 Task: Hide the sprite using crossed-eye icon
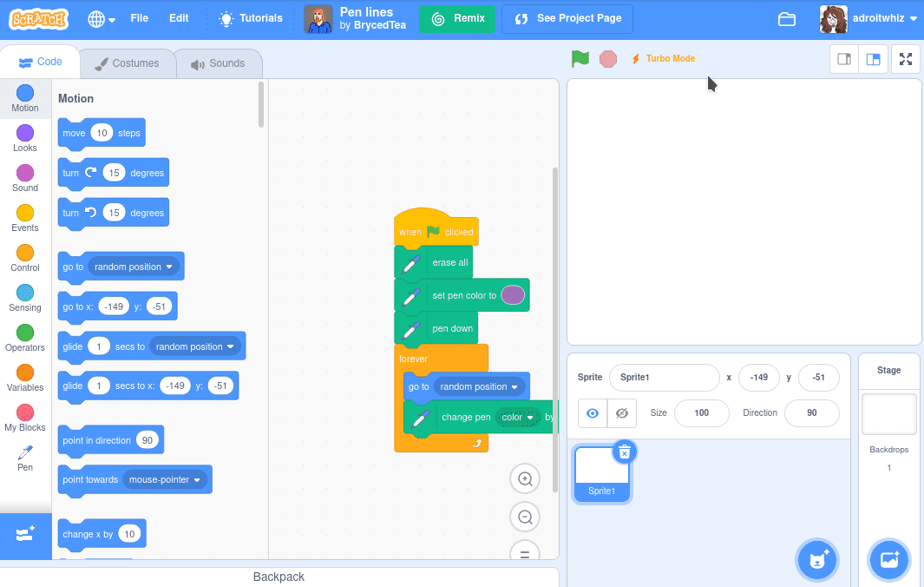click(622, 413)
